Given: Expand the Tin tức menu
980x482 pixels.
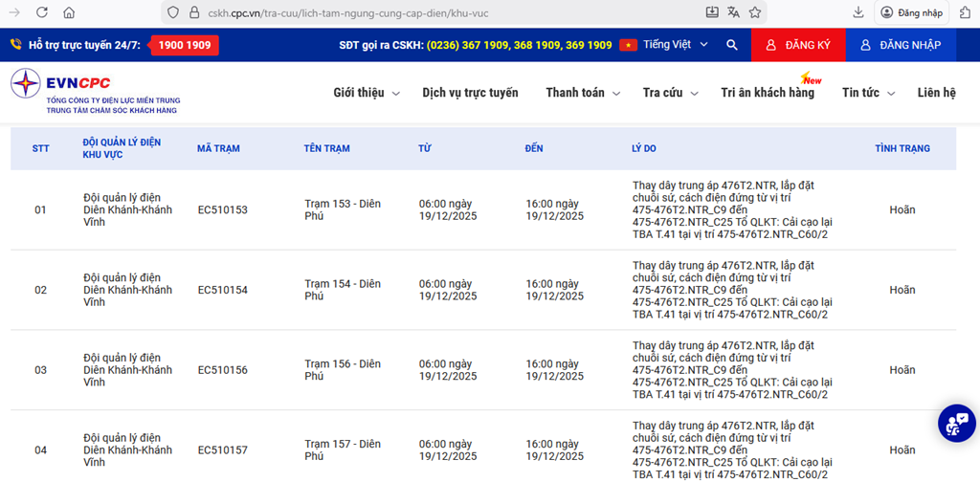Looking at the screenshot, I should (867, 93).
